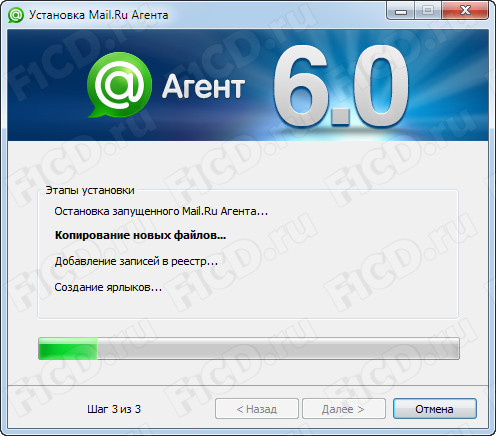
Task: Click the Mail.Ru Agent title bar icon
Action: tap(16, 15)
